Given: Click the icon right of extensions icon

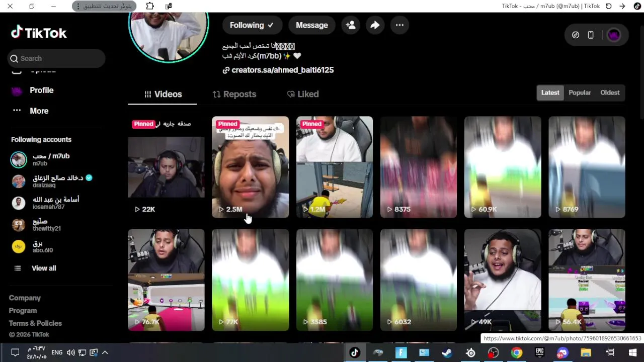Looking at the screenshot, I should [169, 6].
